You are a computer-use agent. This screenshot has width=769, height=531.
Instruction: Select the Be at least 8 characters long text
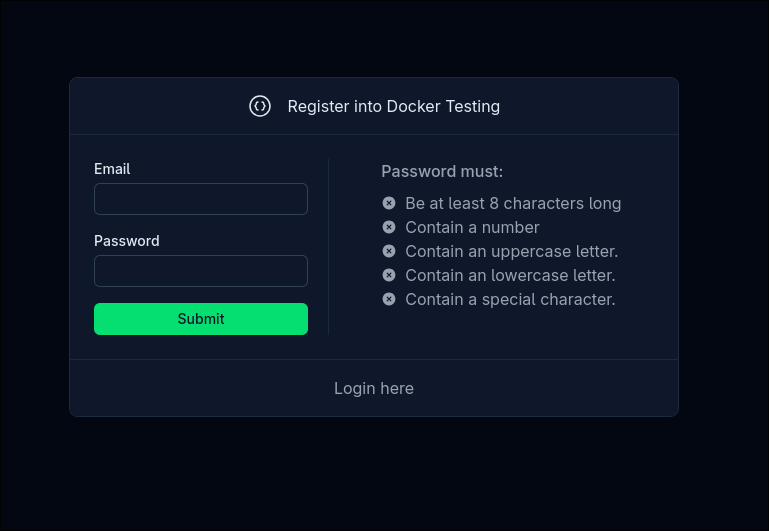pos(513,203)
